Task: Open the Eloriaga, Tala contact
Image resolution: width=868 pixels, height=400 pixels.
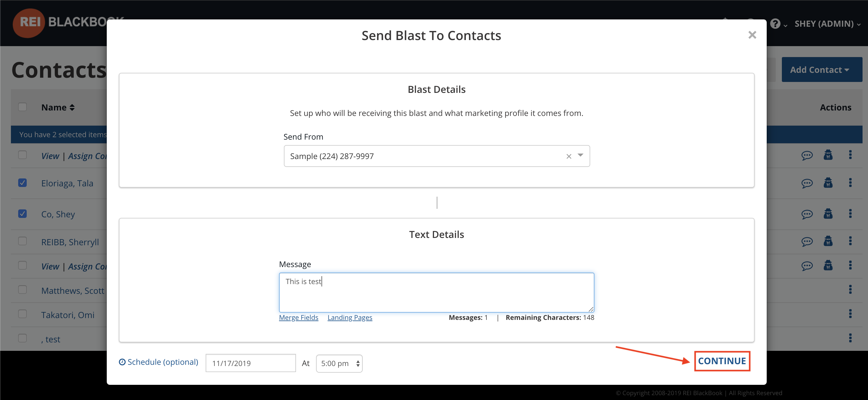Action: (x=67, y=183)
